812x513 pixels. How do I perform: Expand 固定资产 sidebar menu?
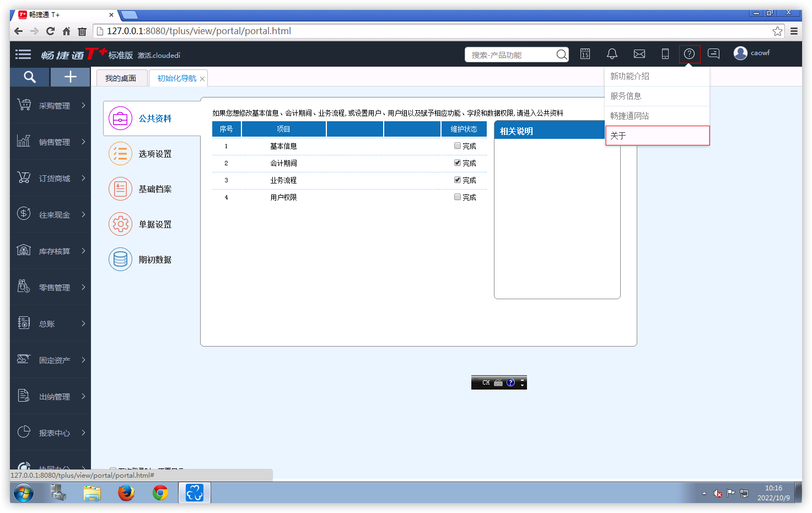50,360
